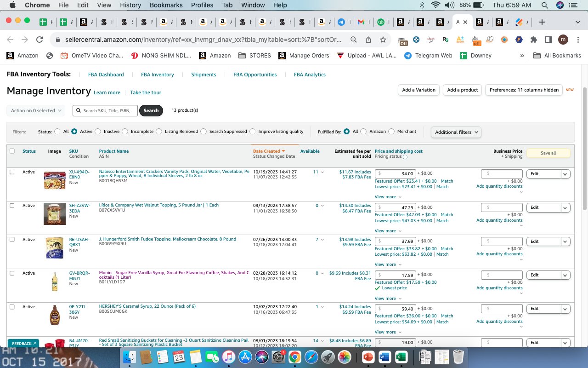
Task: Check the select-all checkbox in the table header
Action: point(12,151)
